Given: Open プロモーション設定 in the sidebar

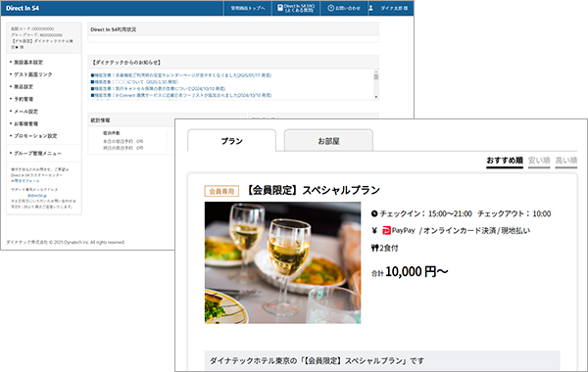Looking at the screenshot, I should click(x=35, y=136).
